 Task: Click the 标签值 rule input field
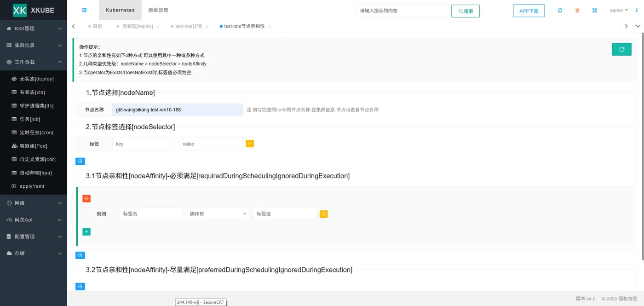tap(285, 214)
